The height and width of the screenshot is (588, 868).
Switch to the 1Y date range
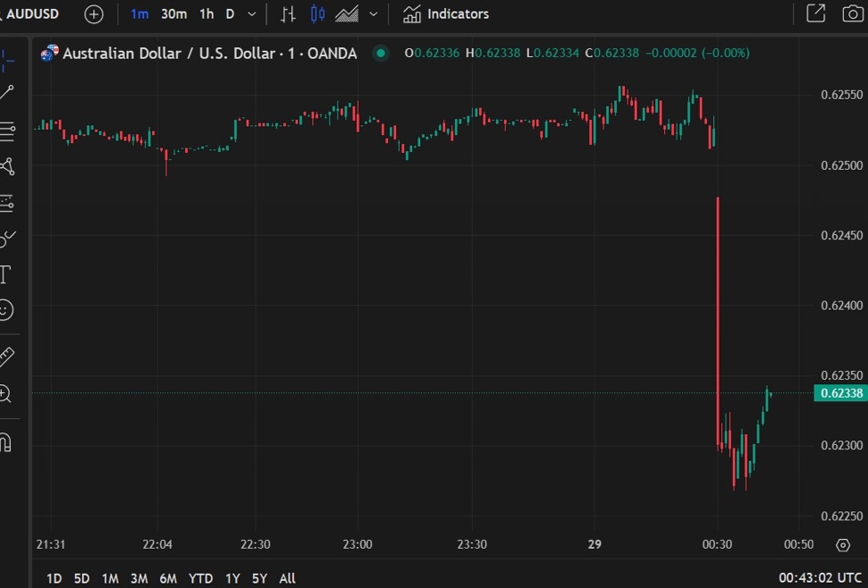231,578
